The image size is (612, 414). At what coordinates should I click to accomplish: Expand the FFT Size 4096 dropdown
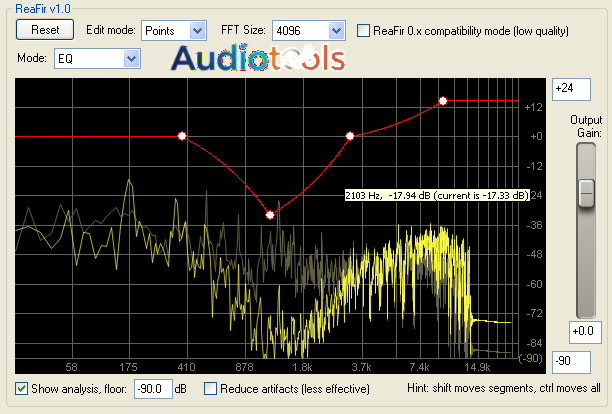(x=308, y=30)
